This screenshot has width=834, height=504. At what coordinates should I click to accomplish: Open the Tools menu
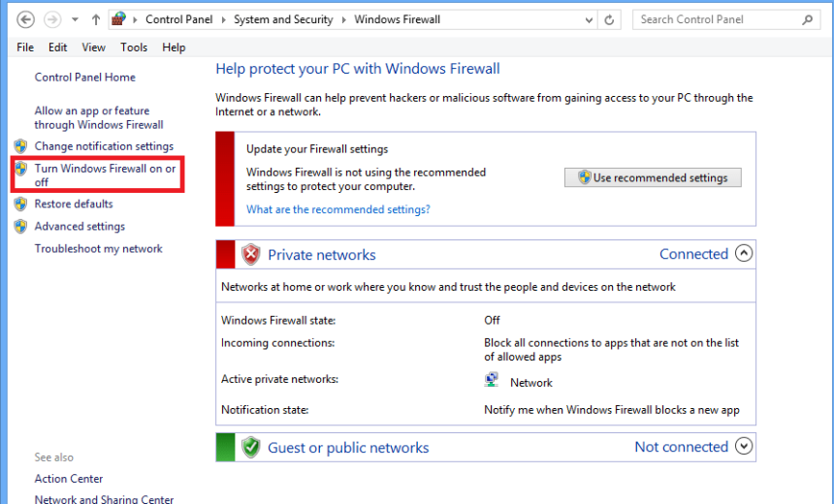pos(134,47)
